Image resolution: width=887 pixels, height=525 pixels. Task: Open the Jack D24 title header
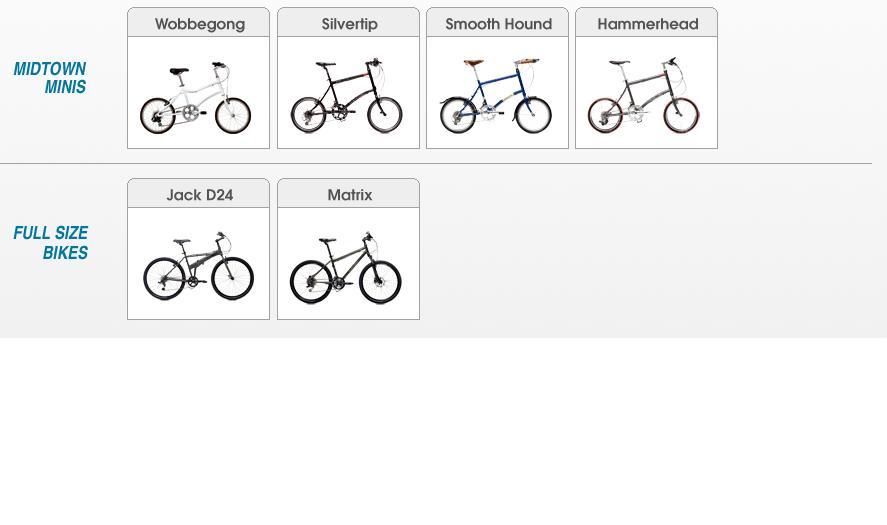tap(199, 194)
